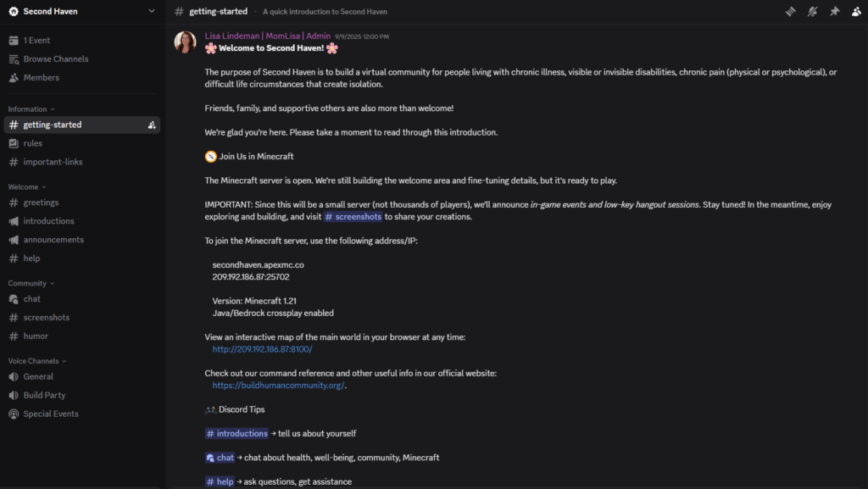
Task: Collapse the Voice Channels category
Action: 37,361
